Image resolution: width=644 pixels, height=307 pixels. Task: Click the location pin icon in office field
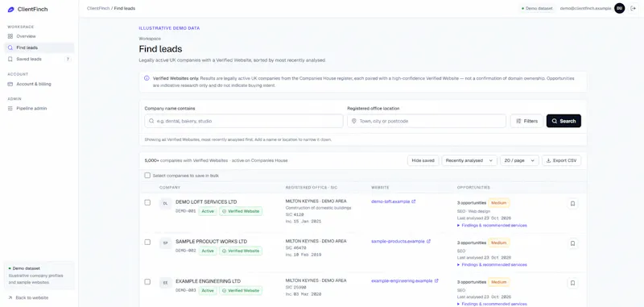coord(354,121)
